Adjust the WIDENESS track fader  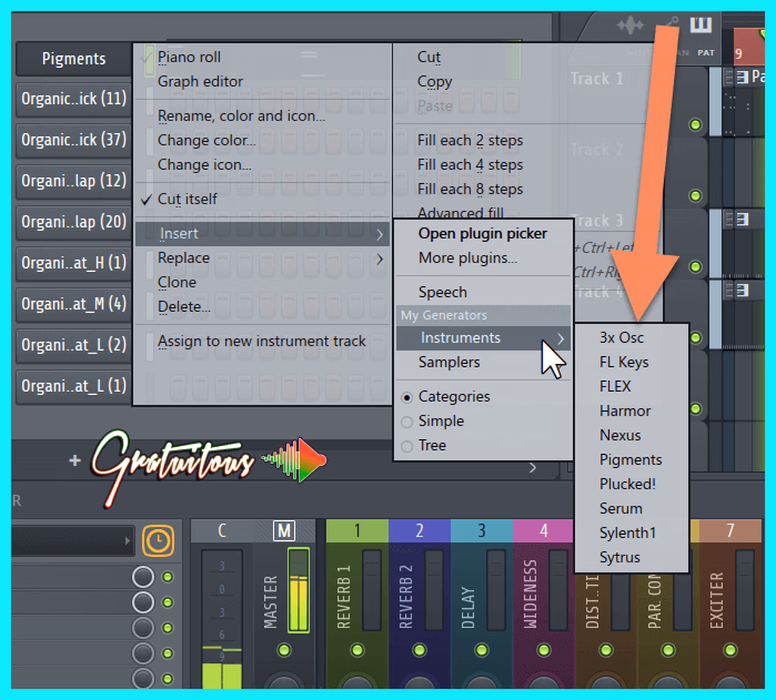point(558,590)
